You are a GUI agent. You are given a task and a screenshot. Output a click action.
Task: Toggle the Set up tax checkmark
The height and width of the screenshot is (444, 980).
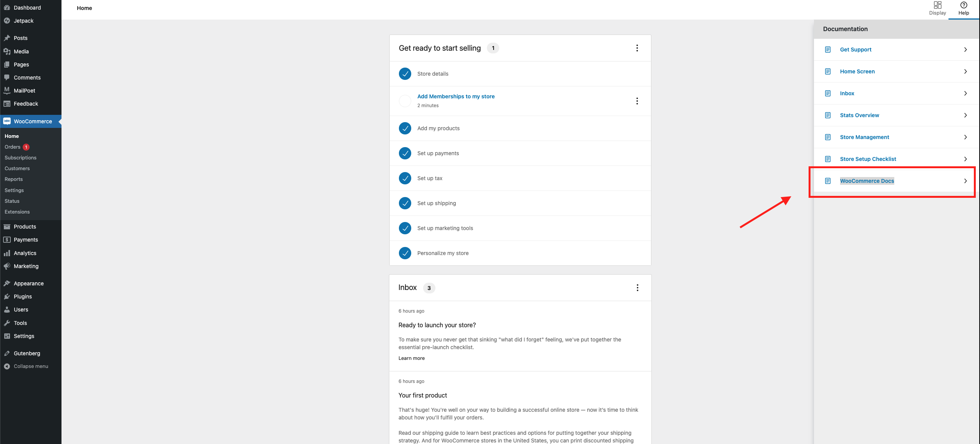pyautogui.click(x=405, y=178)
